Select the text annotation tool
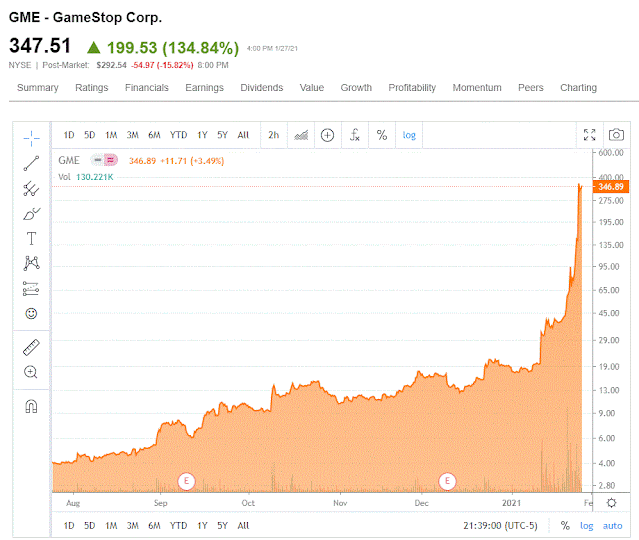639x540 pixels. pyautogui.click(x=31, y=239)
